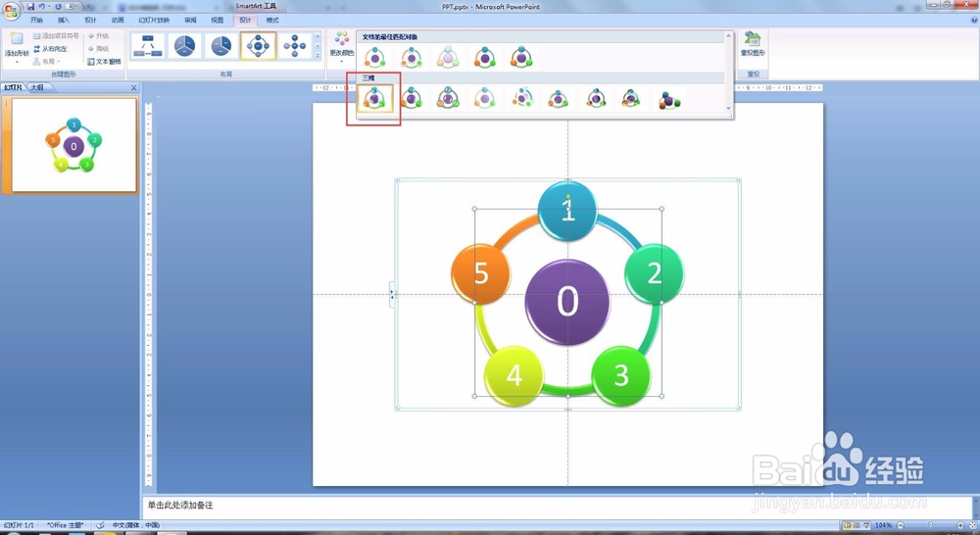The height and width of the screenshot is (535, 980).
Task: Click 重设图形 reset graphic button
Action: coord(753,44)
